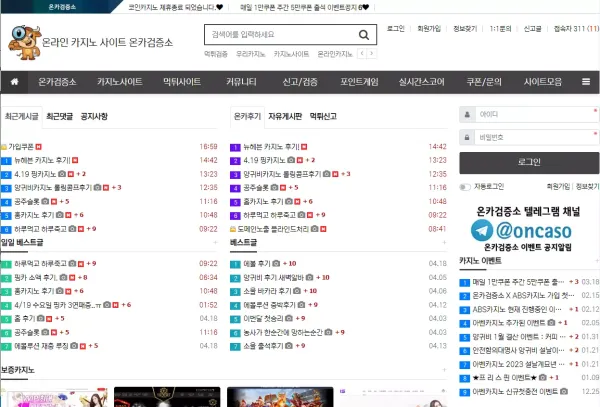This screenshot has width=600, height=407.
Task: Click the site mascot bull logo
Action: pyautogui.click(x=24, y=42)
